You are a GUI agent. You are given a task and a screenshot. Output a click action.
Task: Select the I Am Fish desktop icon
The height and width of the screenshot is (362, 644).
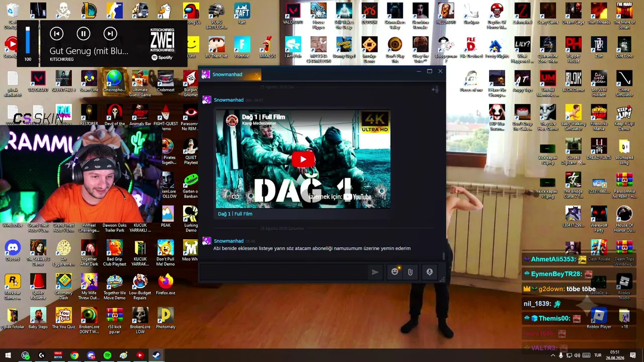tap(293, 48)
